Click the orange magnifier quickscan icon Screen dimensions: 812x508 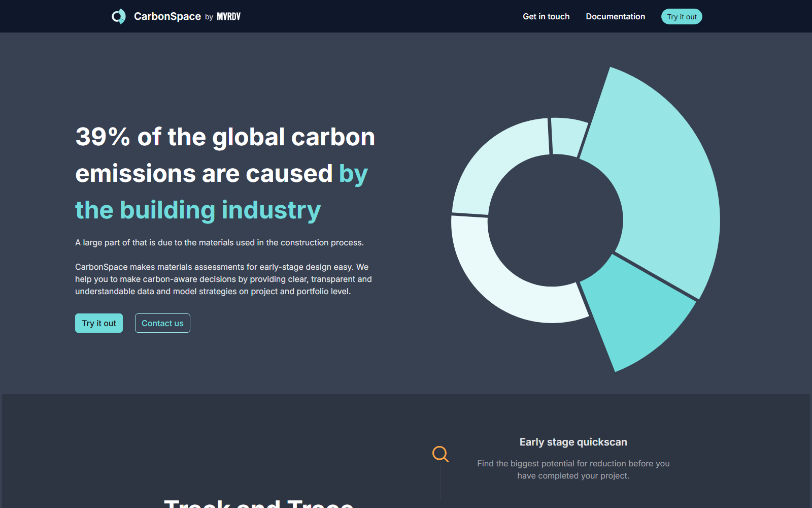click(x=441, y=454)
